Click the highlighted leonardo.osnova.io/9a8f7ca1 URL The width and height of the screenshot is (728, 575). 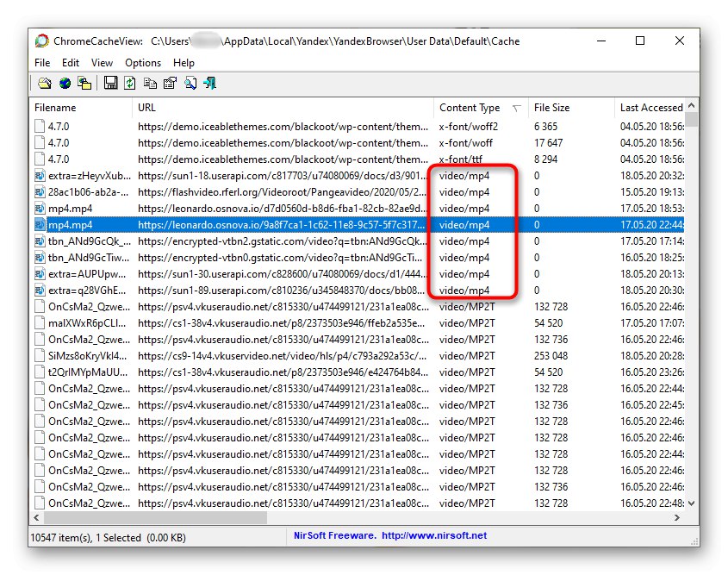(282, 225)
